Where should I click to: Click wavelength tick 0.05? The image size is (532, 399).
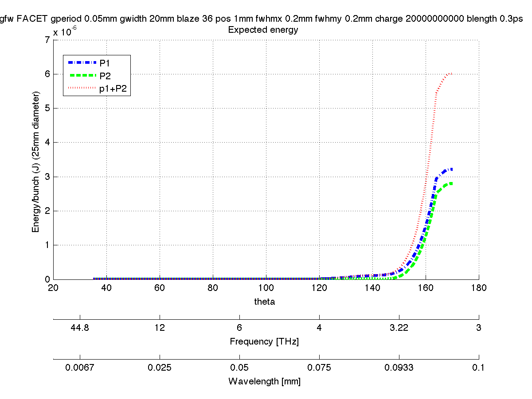[x=239, y=368]
